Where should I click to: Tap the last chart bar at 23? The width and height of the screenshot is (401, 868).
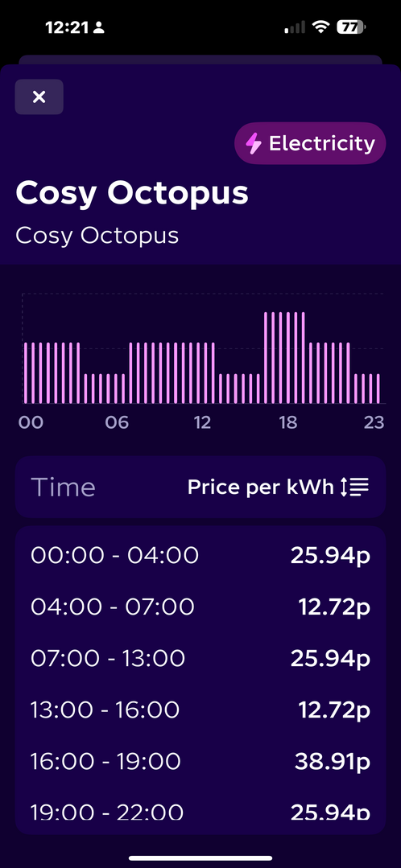[378, 389]
